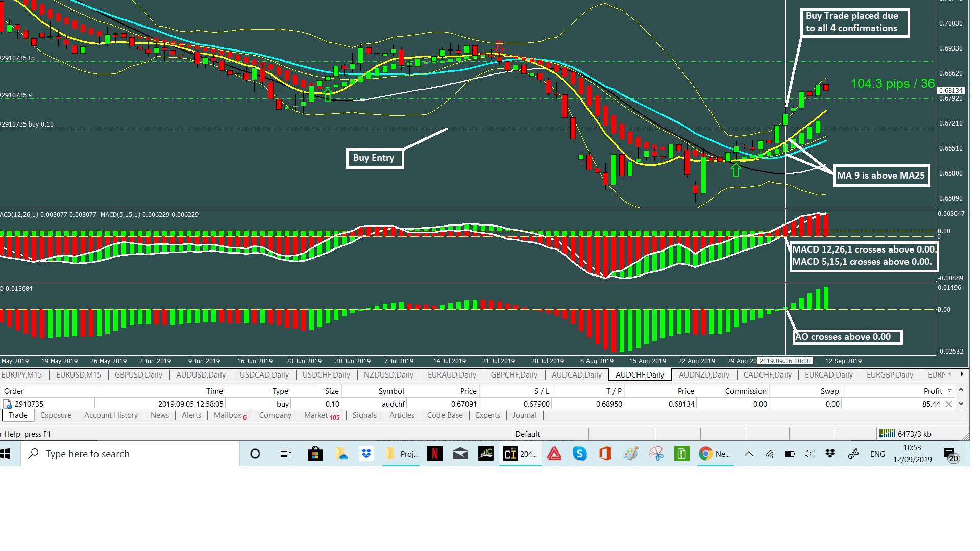Click terminal scroll-down arrow beside Profit column
980x551 pixels.
tap(961, 404)
